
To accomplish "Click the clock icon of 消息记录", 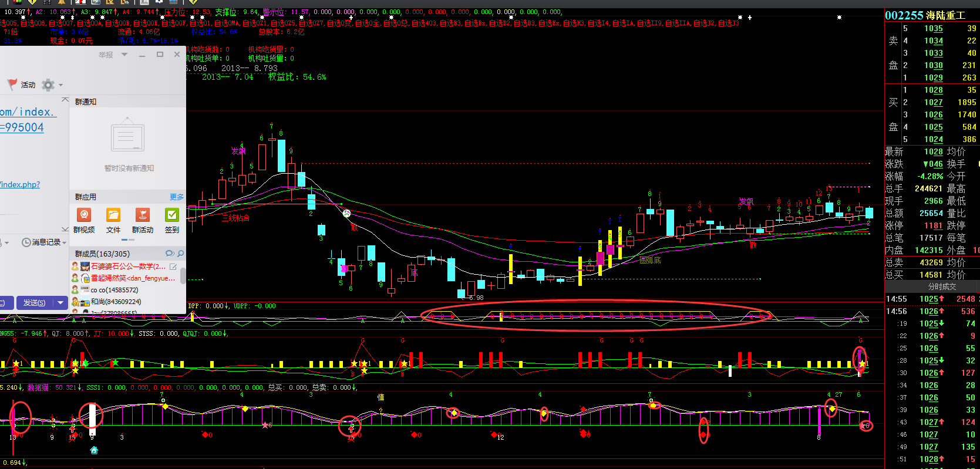I will [x=26, y=242].
